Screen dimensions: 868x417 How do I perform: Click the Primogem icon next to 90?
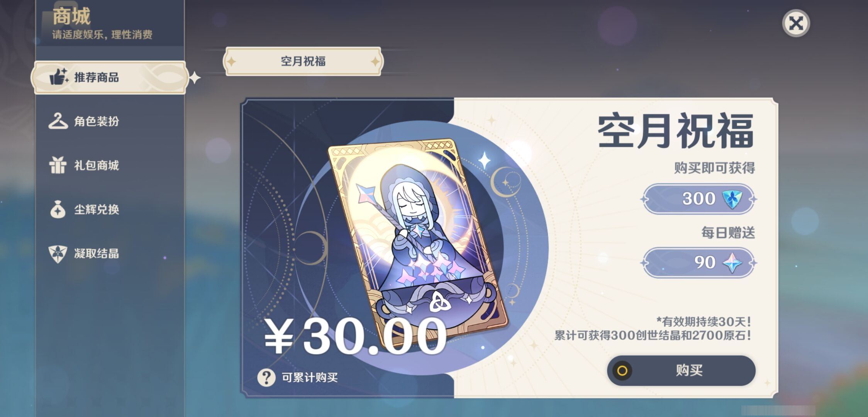(x=732, y=263)
